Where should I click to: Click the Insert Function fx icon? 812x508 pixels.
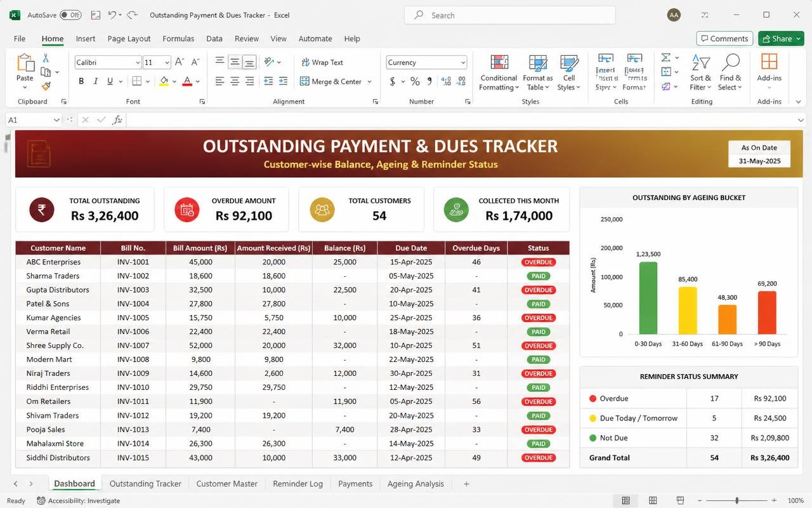(117, 119)
